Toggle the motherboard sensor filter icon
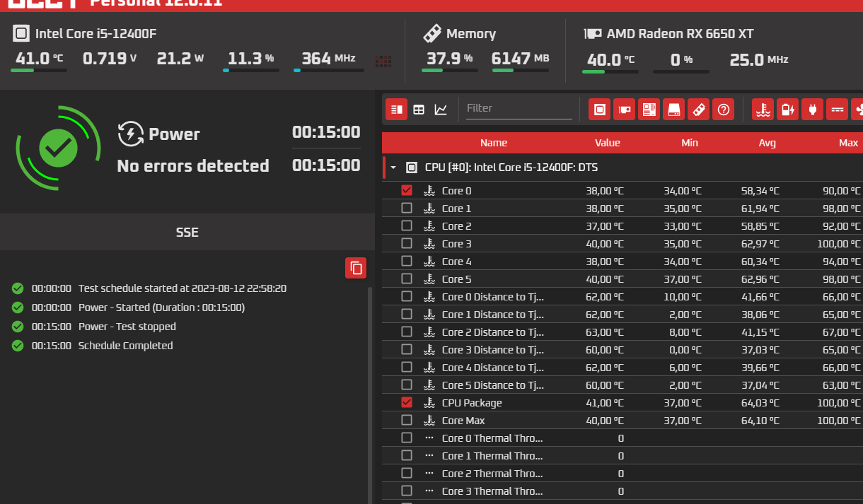The width and height of the screenshot is (863, 504). pos(649,110)
